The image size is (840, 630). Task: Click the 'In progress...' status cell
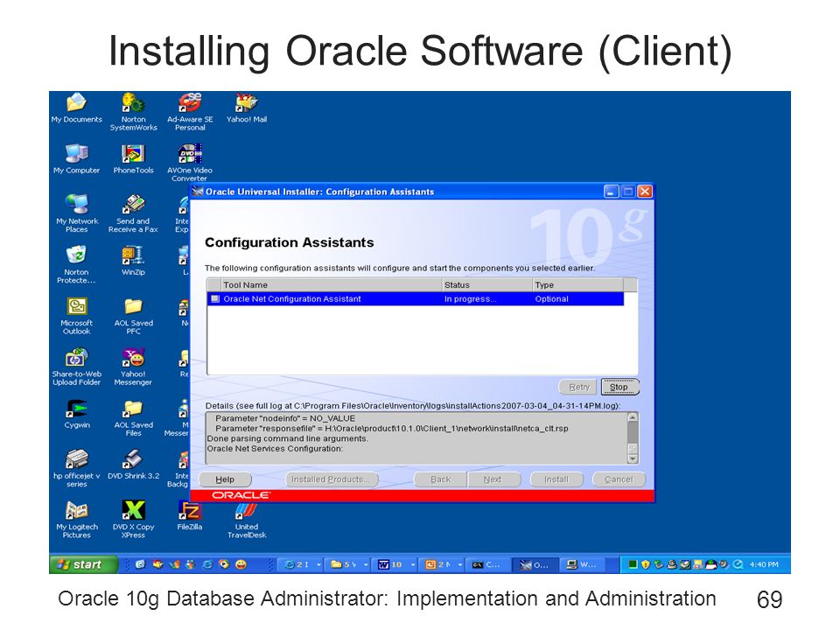(471, 299)
